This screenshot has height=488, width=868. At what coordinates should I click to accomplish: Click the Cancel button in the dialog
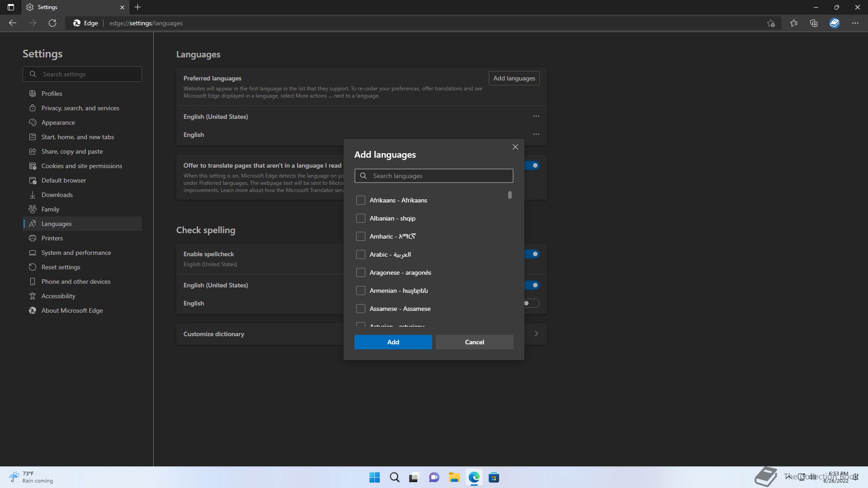click(x=474, y=342)
